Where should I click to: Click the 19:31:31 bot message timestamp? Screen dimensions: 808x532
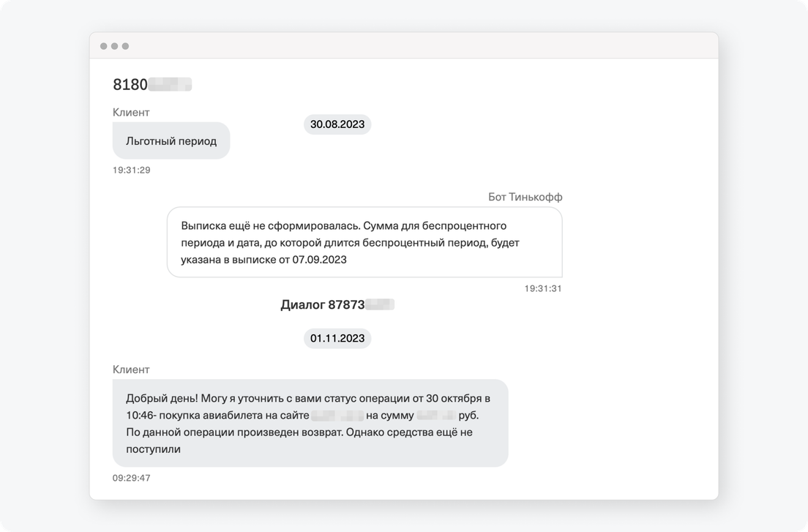coord(543,288)
